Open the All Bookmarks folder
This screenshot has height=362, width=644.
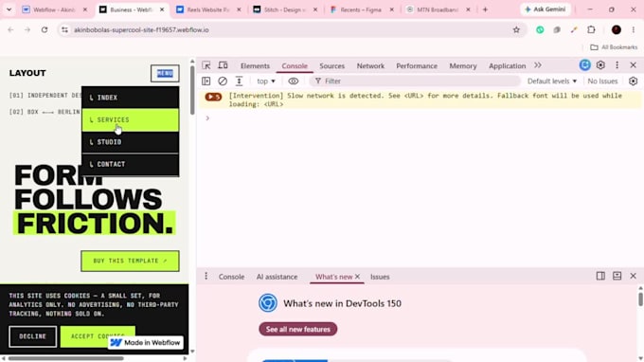point(614,47)
